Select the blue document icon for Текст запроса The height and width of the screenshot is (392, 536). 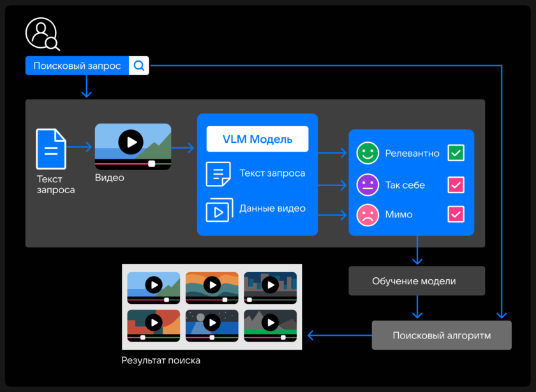click(51, 149)
